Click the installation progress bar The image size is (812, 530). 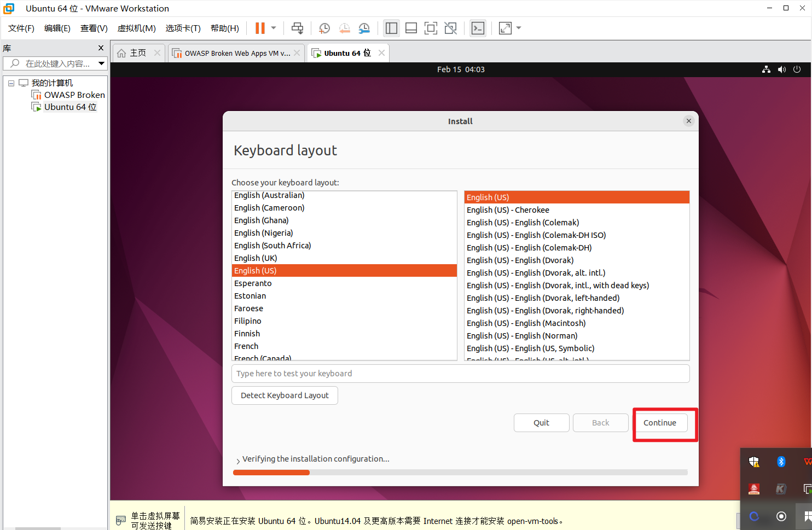coord(460,473)
